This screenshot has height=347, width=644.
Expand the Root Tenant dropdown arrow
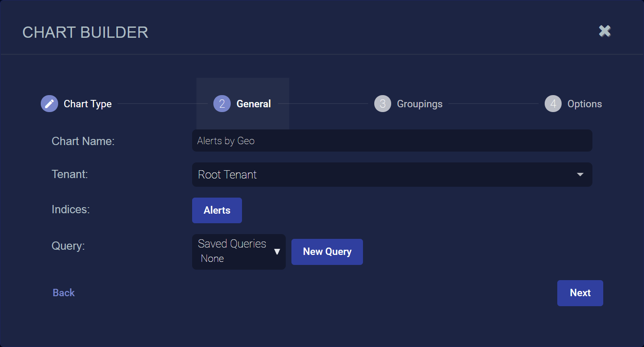tap(580, 175)
